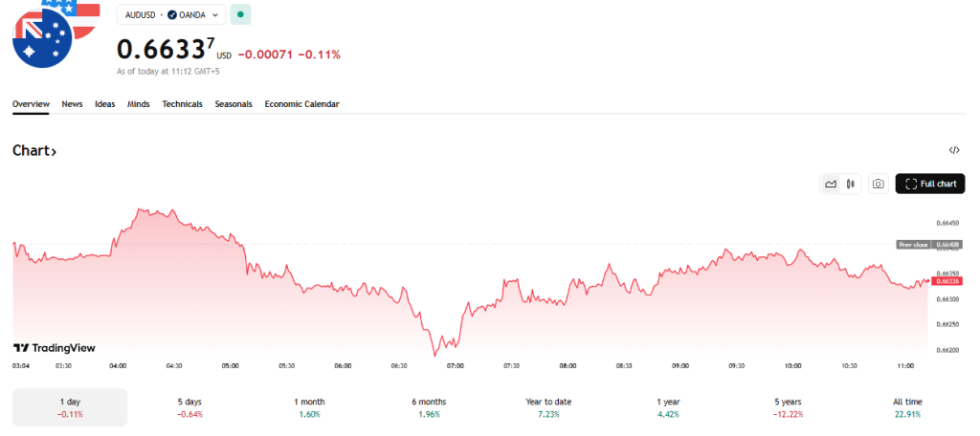
Task: Switch to area chart type icon
Action: click(x=831, y=184)
